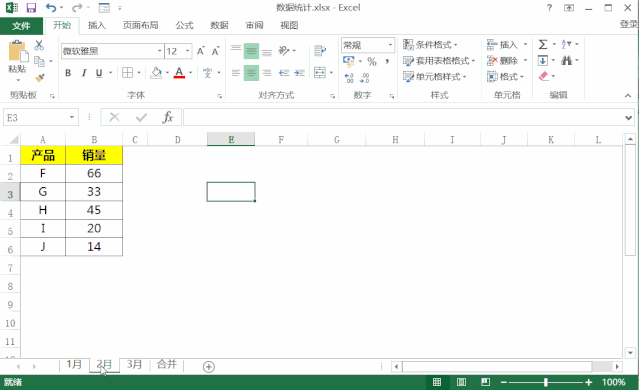Cut selection with scissors icon
Screen dimensions: 639x390
[39, 45]
